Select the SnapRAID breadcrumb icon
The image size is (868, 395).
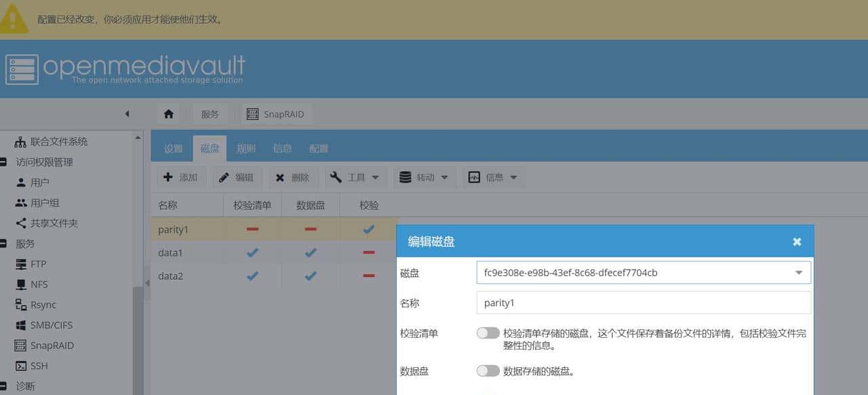[253, 113]
